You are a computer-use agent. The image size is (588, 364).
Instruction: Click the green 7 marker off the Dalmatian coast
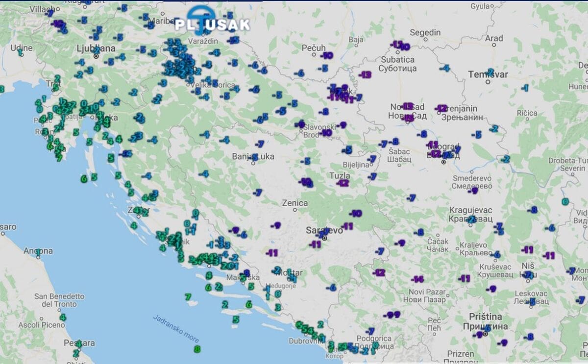[188, 297]
